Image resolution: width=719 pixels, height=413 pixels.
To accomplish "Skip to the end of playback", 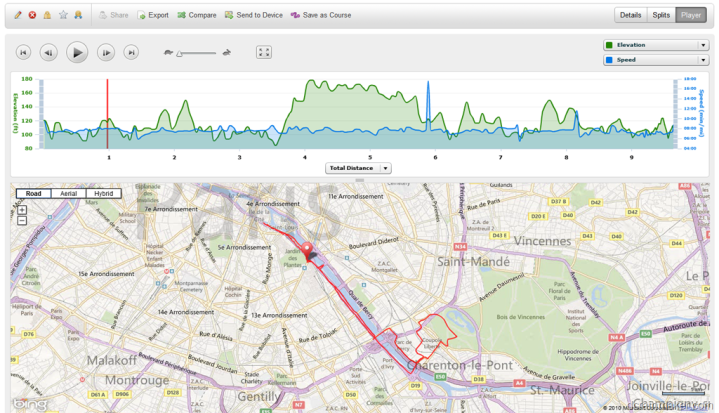I will 131,52.
